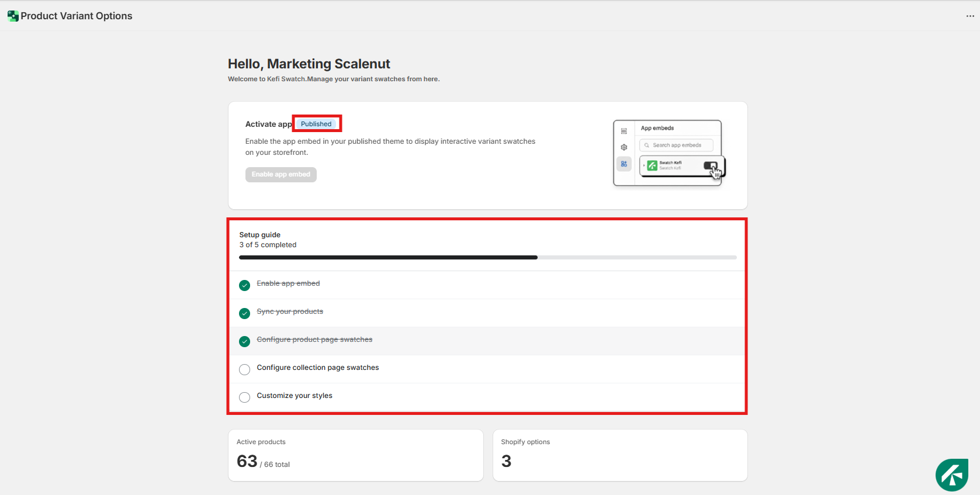Expand the Swatch Kefi embed arrow
This screenshot has width=980, height=495.
[x=643, y=166]
